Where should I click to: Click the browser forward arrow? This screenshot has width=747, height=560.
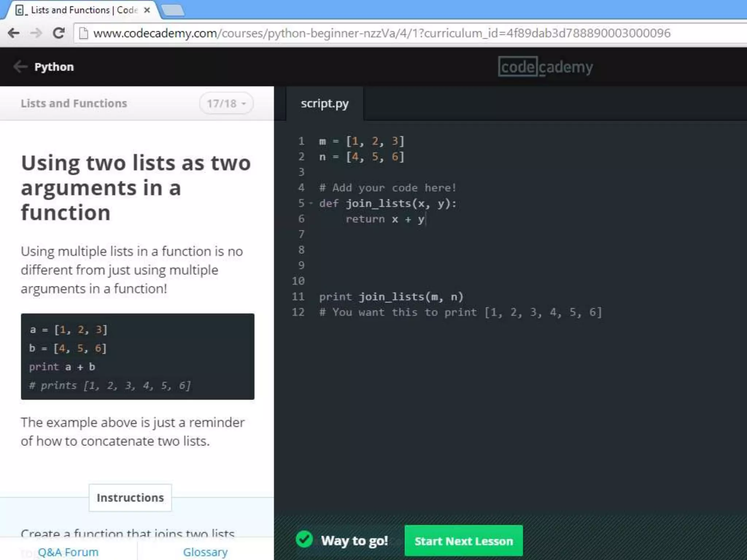click(x=36, y=33)
